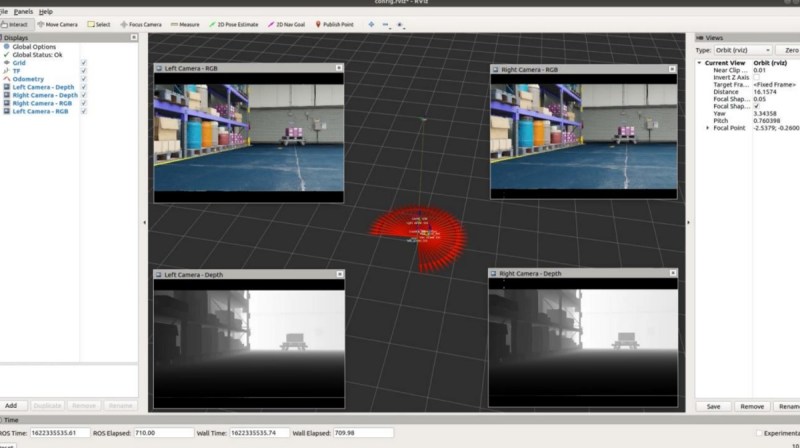This screenshot has height=448, width=800.
Task: Open the toolbar options gear icon
Action: [400, 24]
